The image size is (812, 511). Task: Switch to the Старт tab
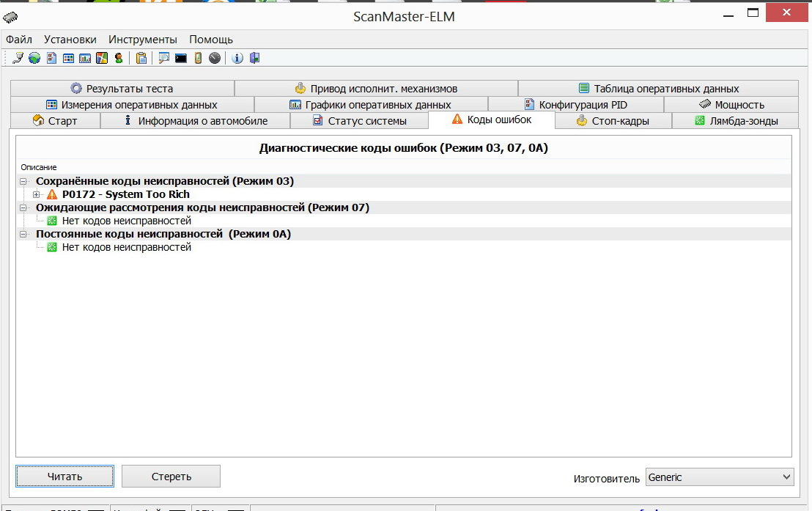point(56,120)
